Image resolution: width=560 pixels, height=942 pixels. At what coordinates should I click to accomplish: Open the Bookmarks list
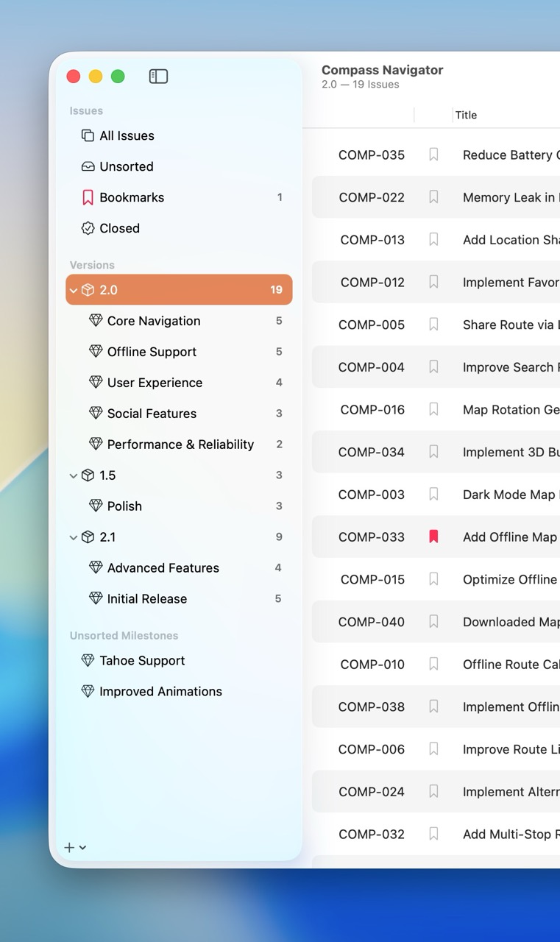click(179, 197)
